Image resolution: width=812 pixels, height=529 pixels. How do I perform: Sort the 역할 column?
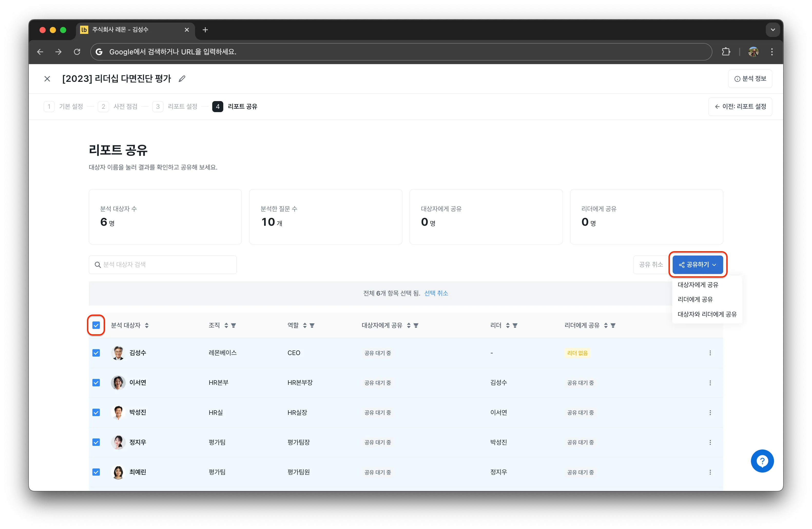point(305,325)
